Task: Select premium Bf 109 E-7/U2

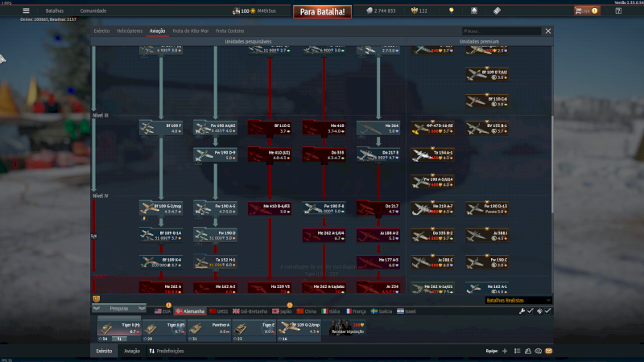Action: click(x=487, y=74)
